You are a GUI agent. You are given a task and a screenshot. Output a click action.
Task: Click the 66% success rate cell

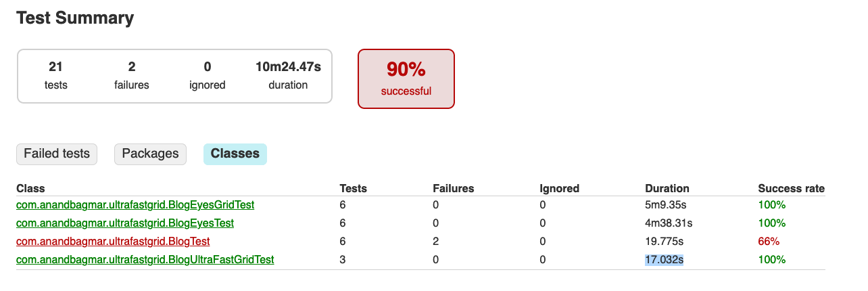pyautogui.click(x=769, y=241)
